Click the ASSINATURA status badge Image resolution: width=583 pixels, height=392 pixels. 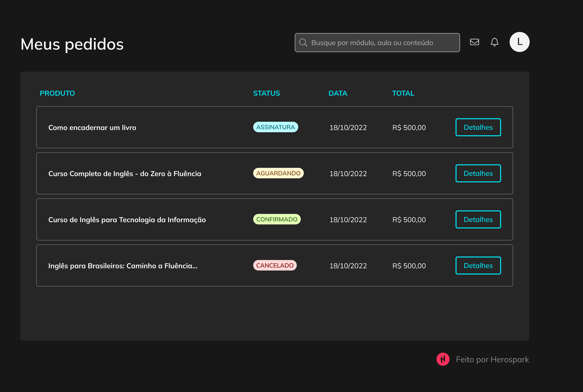click(275, 127)
